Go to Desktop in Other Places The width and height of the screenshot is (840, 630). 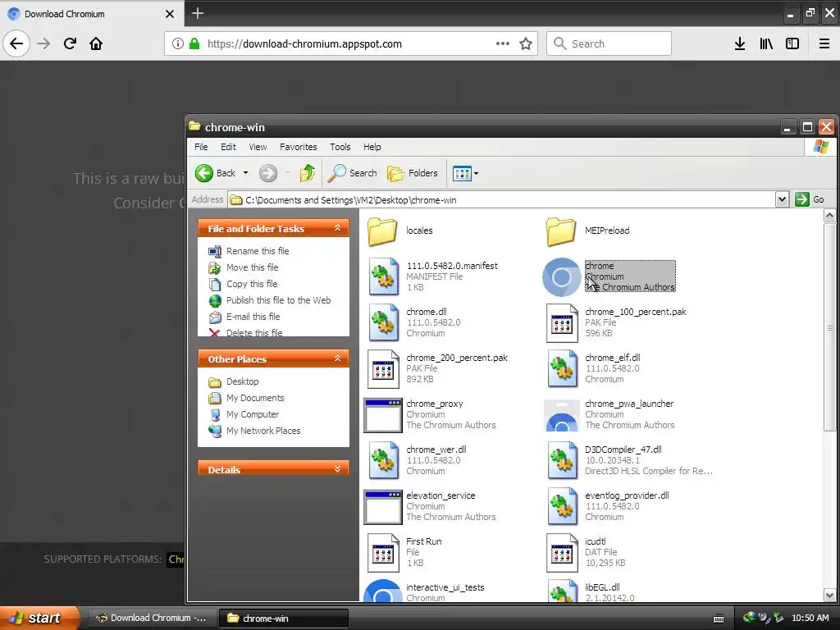[242, 381]
